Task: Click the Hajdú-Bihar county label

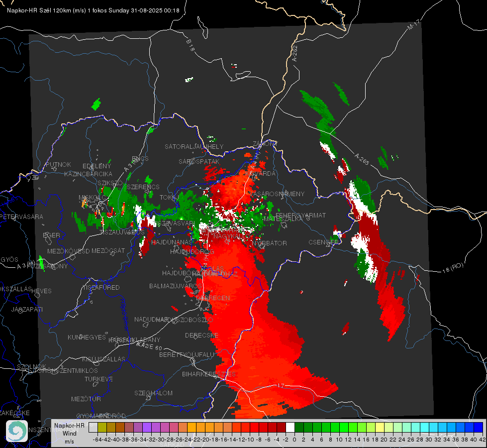Action: point(124,314)
